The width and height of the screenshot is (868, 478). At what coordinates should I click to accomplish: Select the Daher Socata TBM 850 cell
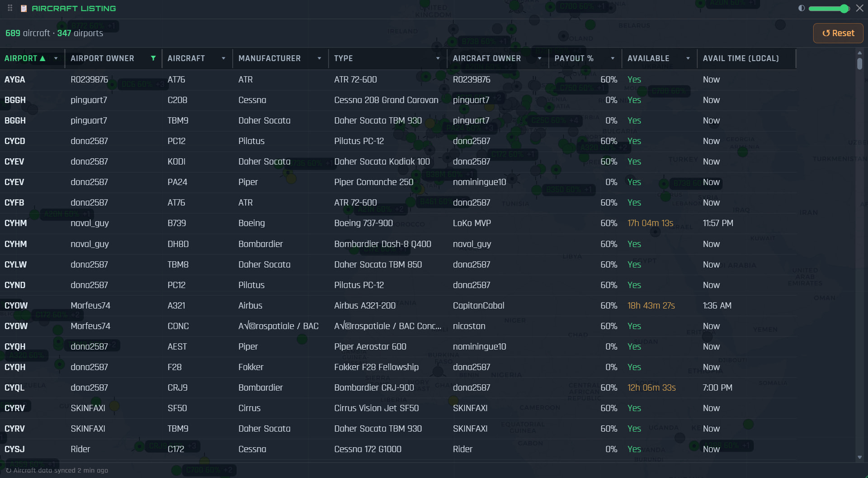(x=378, y=265)
